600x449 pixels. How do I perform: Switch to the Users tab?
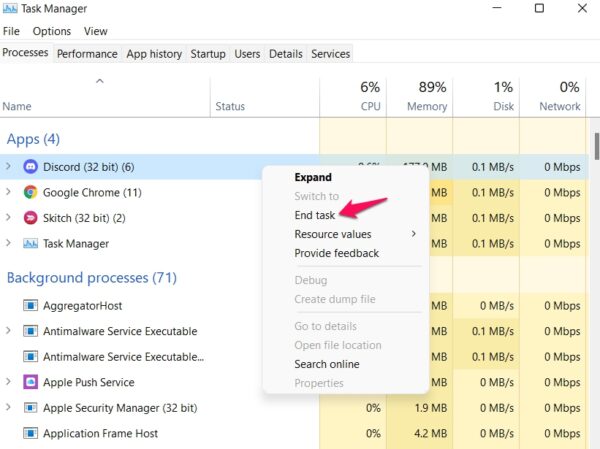(247, 54)
